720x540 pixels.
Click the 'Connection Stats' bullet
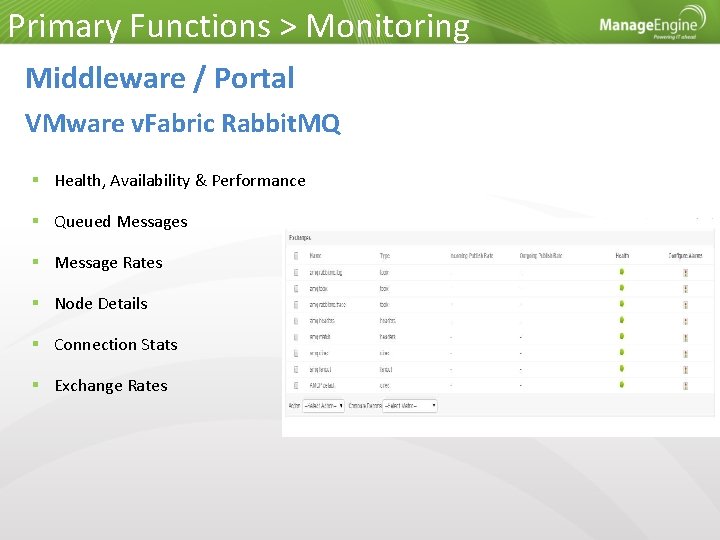[116, 344]
